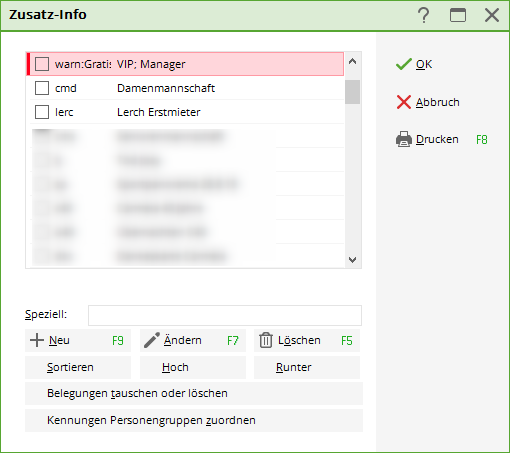Click the red X Abbruch icon
510x453 pixels.
tap(404, 102)
